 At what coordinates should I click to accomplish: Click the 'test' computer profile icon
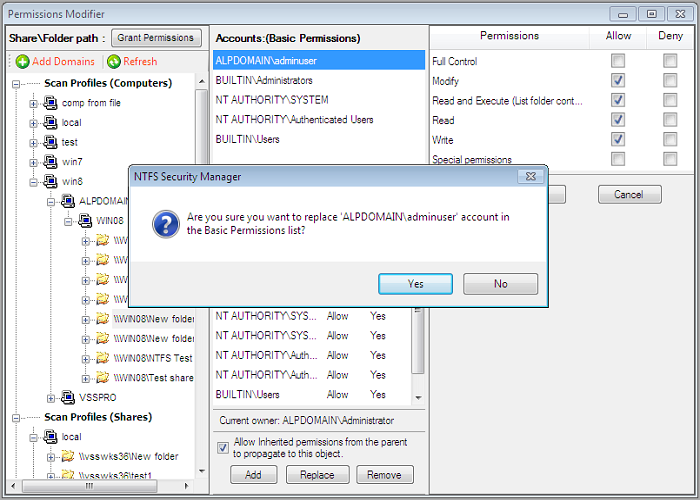point(51,142)
